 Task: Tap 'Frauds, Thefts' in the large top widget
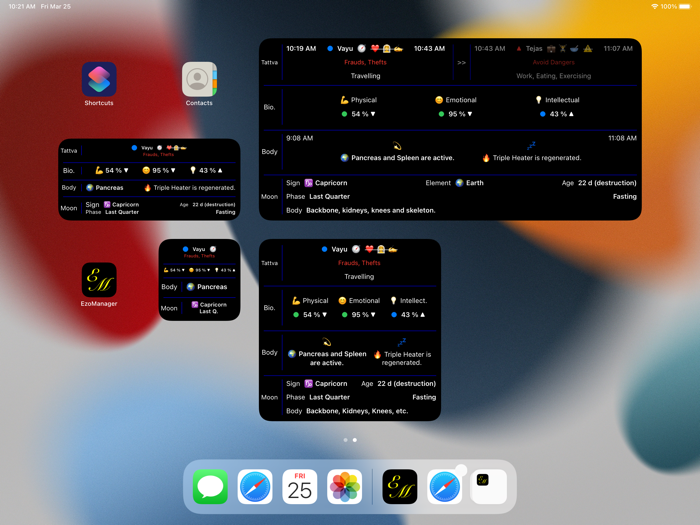365,62
